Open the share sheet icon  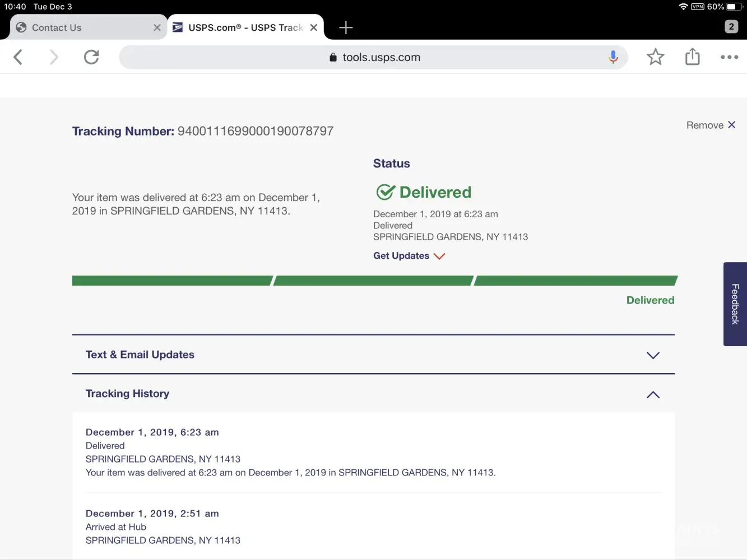tap(693, 57)
